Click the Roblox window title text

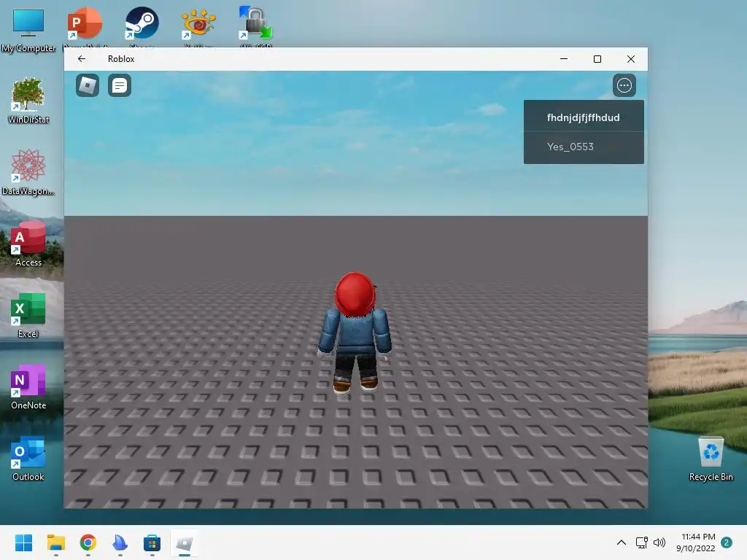[x=121, y=59]
